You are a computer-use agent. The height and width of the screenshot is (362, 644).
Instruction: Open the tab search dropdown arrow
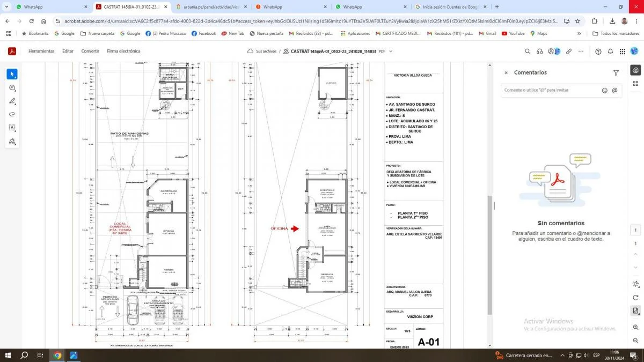point(6,7)
